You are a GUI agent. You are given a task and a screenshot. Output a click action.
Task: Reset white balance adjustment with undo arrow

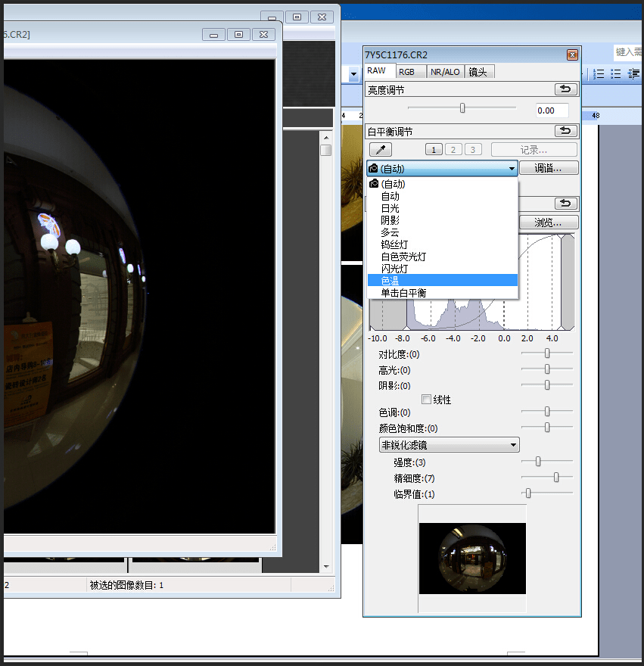pos(565,131)
